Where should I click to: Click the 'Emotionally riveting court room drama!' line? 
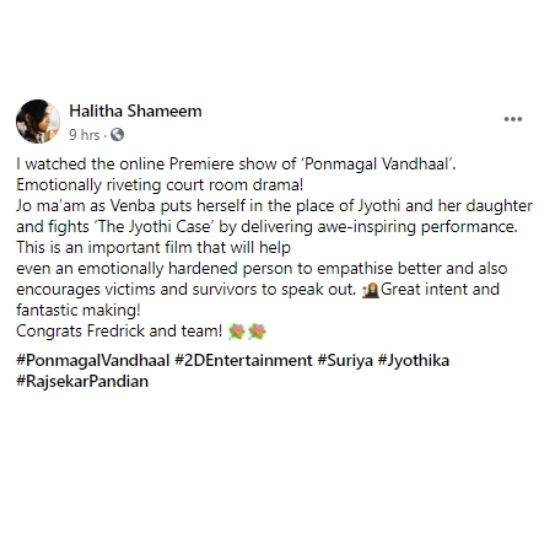pos(160,185)
